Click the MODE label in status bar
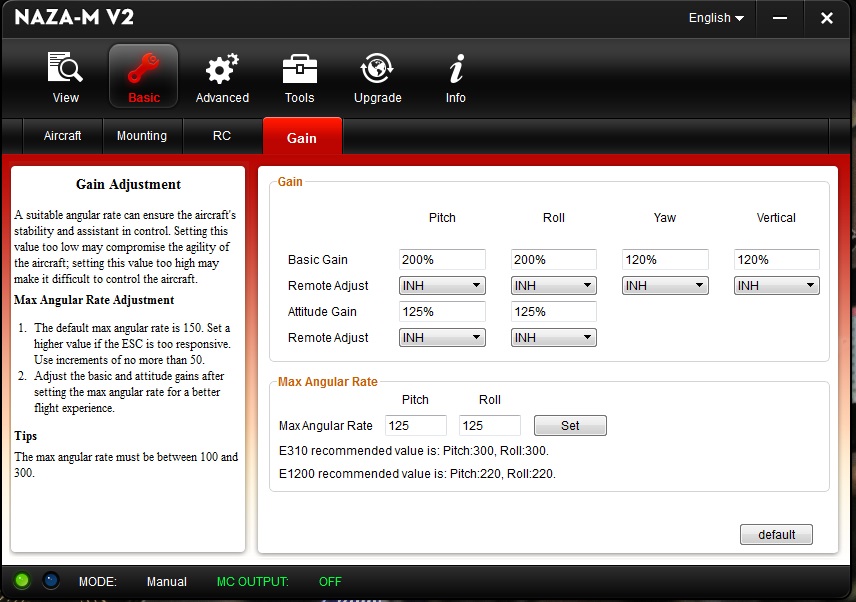Image resolution: width=856 pixels, height=602 pixels. (98, 582)
